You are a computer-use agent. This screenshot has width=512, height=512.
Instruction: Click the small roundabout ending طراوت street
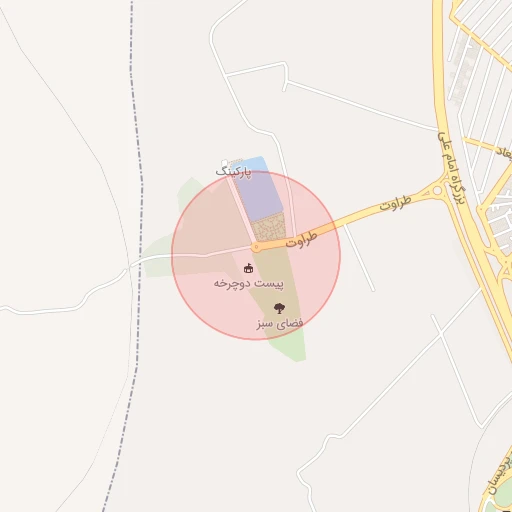256,247
